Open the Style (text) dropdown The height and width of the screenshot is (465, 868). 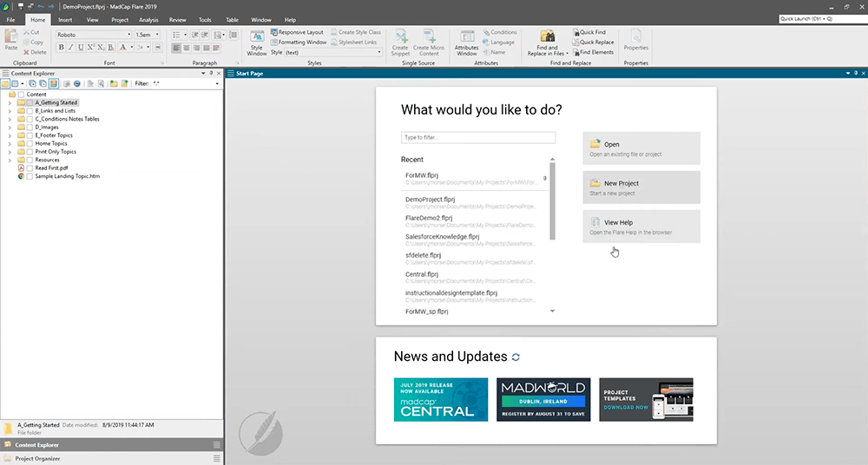click(379, 53)
